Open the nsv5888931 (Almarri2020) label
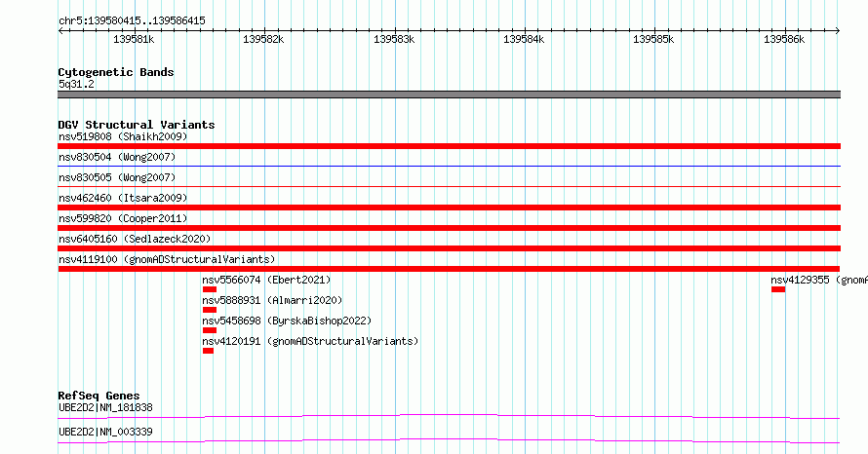The height and width of the screenshot is (454, 868). (x=272, y=300)
